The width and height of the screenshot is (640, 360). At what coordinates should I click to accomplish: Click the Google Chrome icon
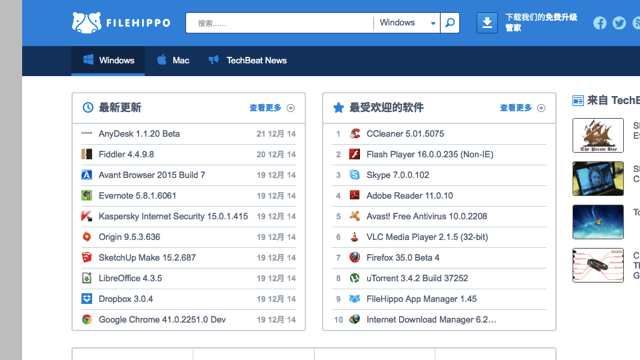tap(87, 319)
